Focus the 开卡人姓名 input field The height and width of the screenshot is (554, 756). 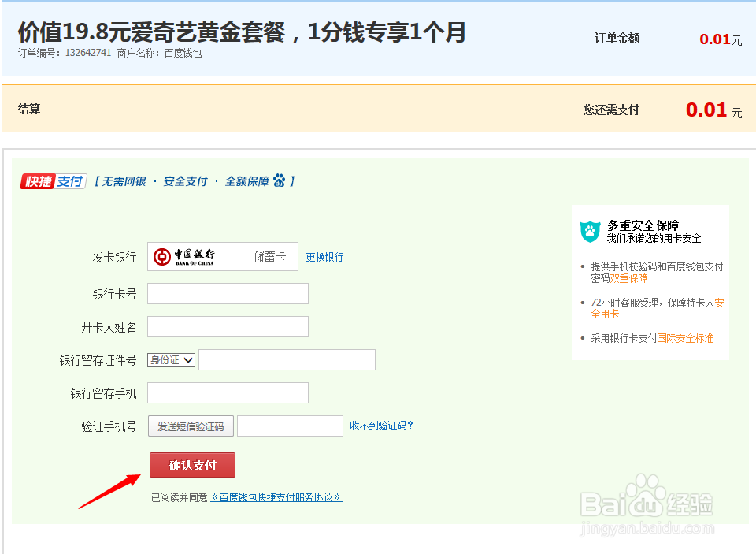pos(228,327)
